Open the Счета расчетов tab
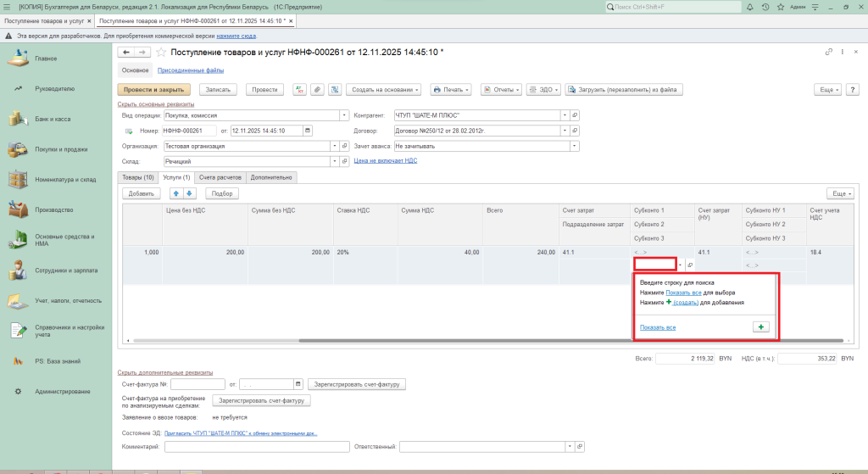The width and height of the screenshot is (868, 474). pyautogui.click(x=220, y=177)
